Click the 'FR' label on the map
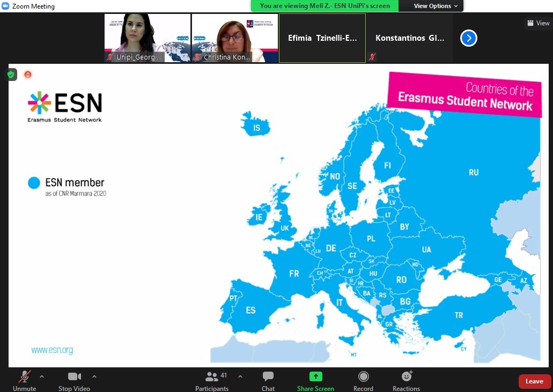553x392 pixels. [x=294, y=273]
